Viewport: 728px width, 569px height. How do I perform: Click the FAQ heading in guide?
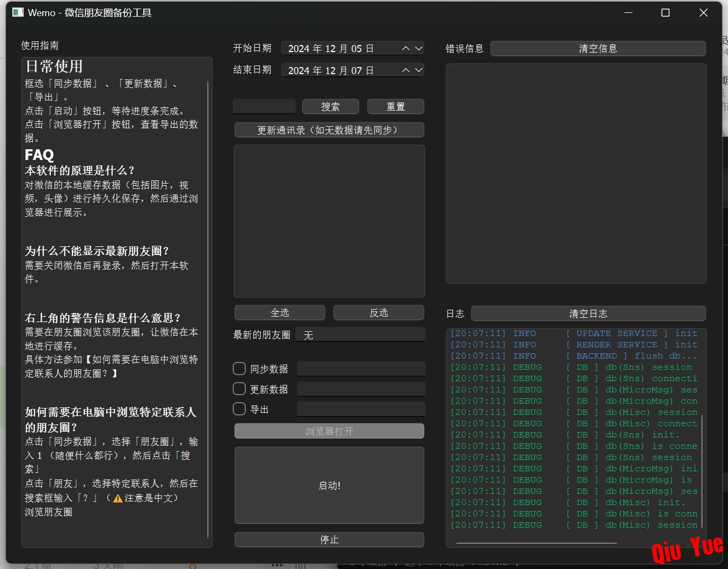pos(39,155)
